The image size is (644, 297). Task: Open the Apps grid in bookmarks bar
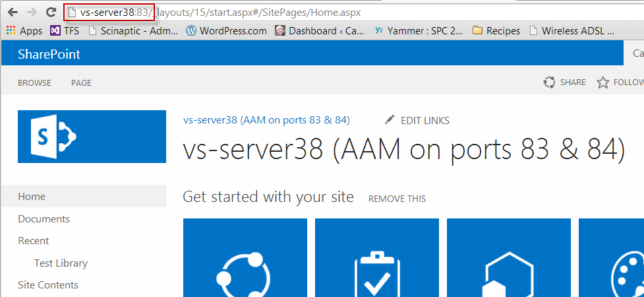point(24,30)
